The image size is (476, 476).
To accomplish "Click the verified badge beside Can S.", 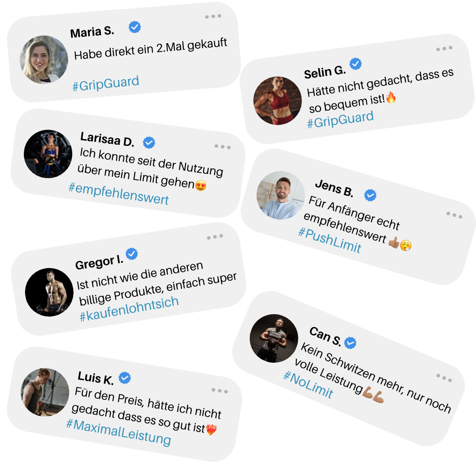I will point(350,343).
